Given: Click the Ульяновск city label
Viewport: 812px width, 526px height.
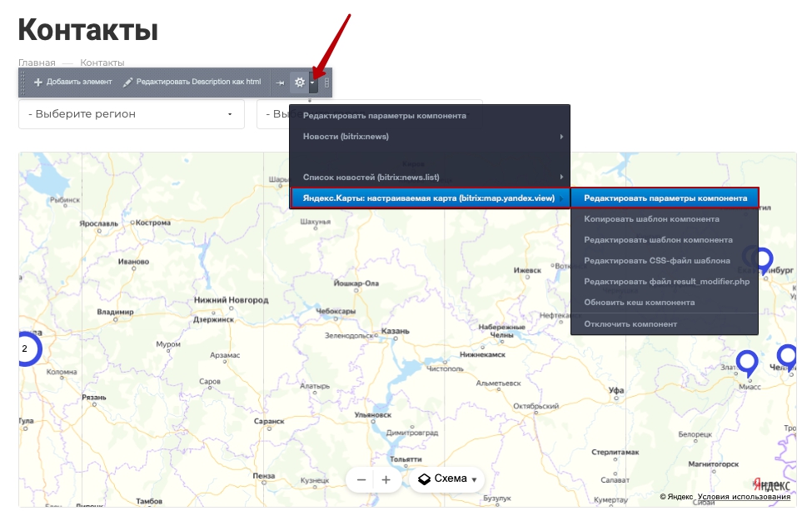Looking at the screenshot, I should (x=373, y=414).
